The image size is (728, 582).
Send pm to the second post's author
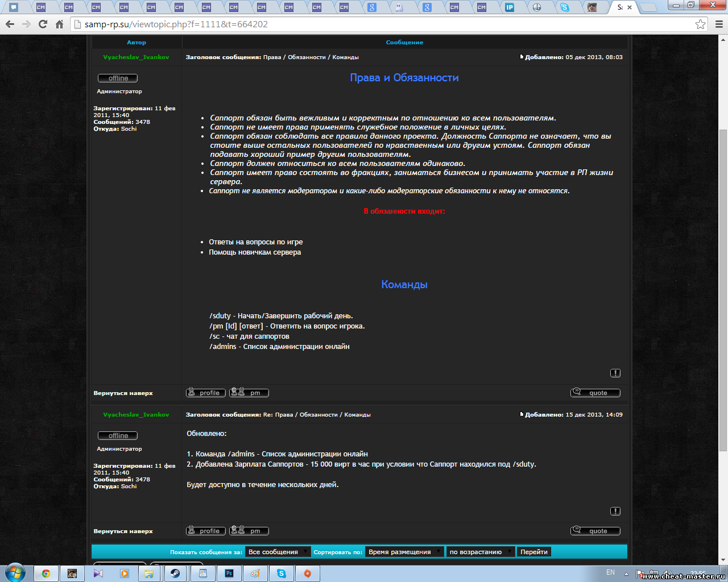[x=249, y=531]
